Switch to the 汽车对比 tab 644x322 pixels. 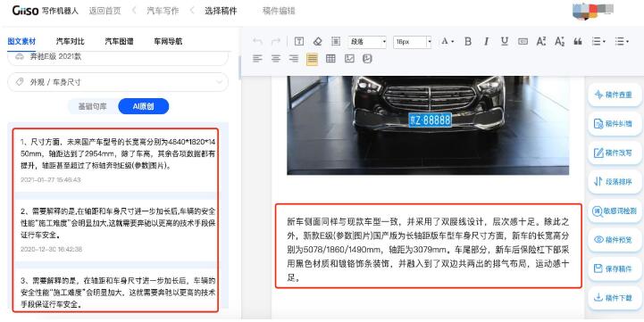71,41
